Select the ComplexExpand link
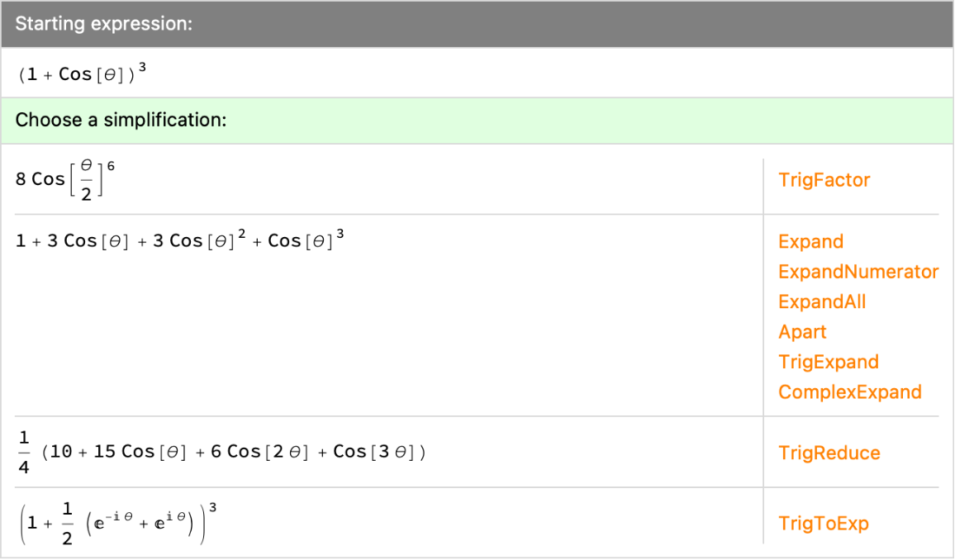Screen dimensions: 955x560 click(x=849, y=392)
